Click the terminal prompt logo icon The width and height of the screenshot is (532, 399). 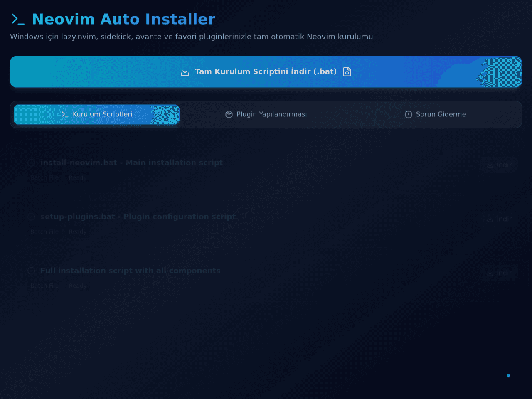click(18, 19)
